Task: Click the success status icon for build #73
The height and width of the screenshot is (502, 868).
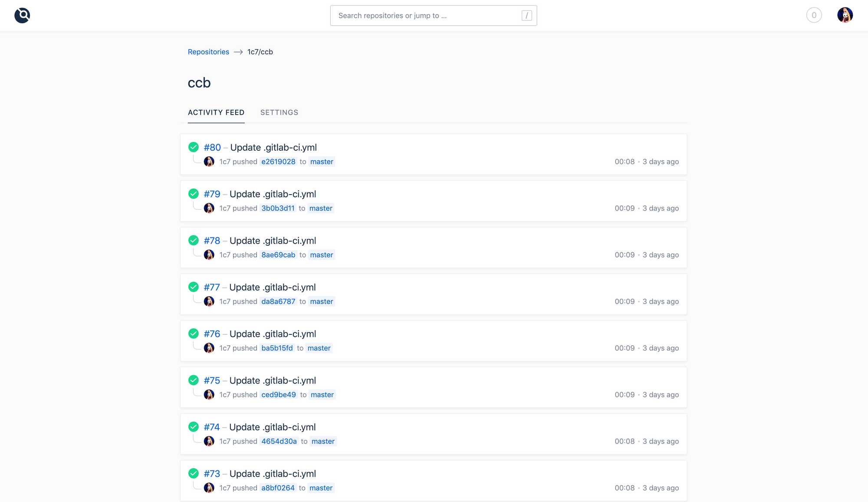Action: [194, 473]
